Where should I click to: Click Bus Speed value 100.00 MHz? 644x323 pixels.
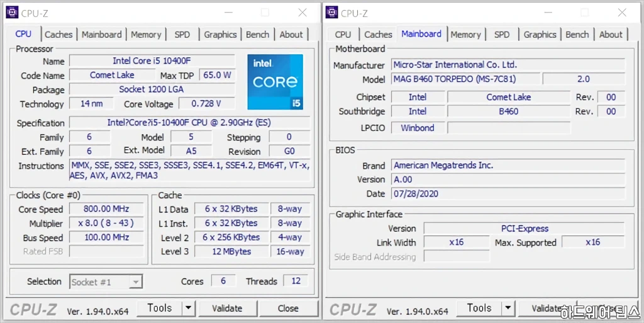pyautogui.click(x=106, y=237)
